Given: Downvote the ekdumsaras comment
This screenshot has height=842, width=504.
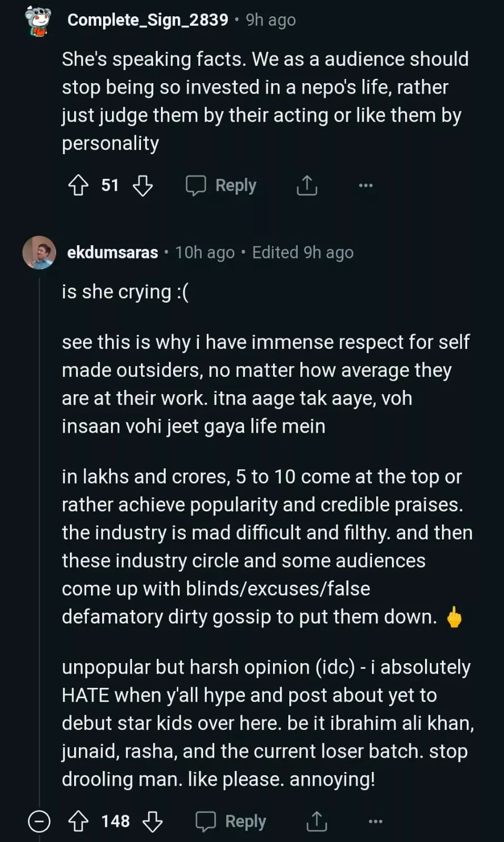Looking at the screenshot, I should 153,821.
